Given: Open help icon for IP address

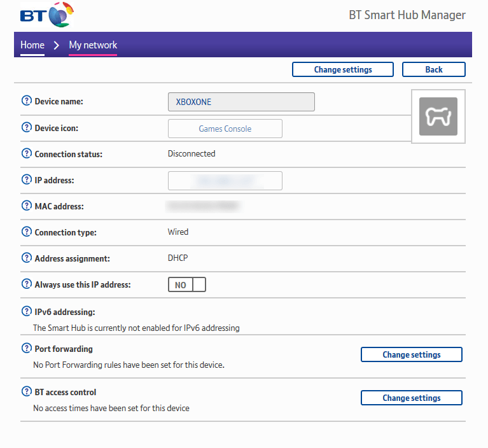Looking at the screenshot, I should [27, 179].
